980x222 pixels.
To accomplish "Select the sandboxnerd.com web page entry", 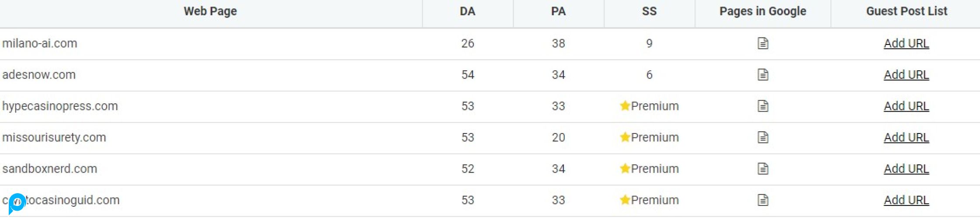I will pos(50,169).
